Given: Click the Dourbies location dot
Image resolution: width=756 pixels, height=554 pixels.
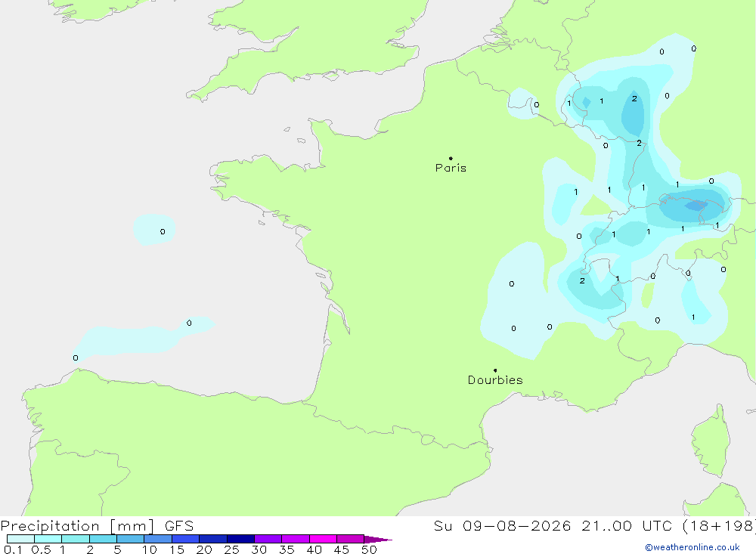Looking at the screenshot, I should click(495, 370).
